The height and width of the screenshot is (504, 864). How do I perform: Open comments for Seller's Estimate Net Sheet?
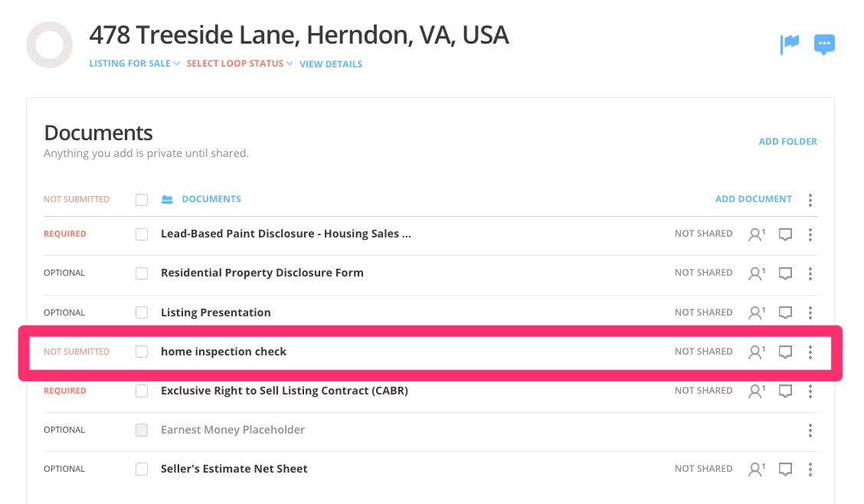tap(785, 470)
